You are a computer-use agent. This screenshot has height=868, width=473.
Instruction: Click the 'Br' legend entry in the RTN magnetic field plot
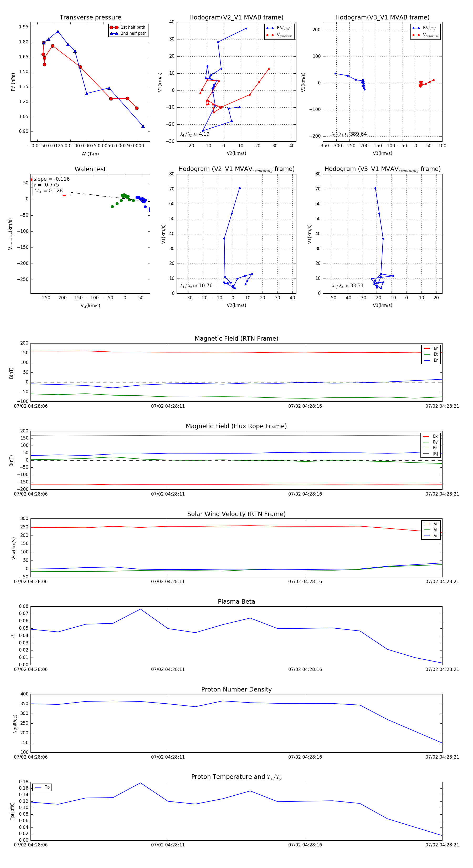coord(431,349)
